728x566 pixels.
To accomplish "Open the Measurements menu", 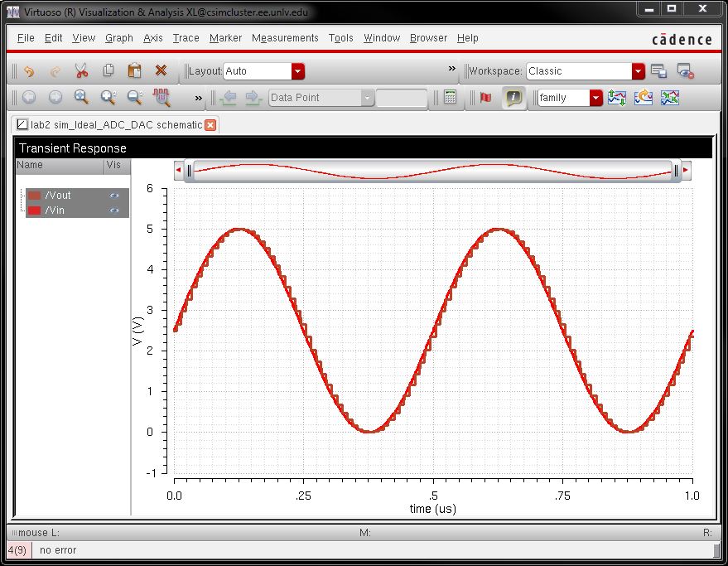I will pyautogui.click(x=285, y=38).
